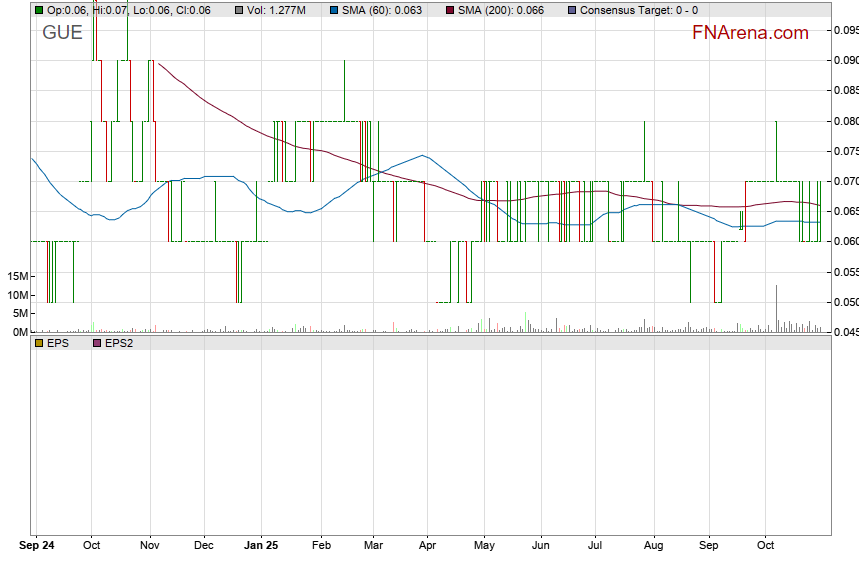Click the 0.095 price axis label
Viewport: 859px width, 566px height.
tap(845, 30)
